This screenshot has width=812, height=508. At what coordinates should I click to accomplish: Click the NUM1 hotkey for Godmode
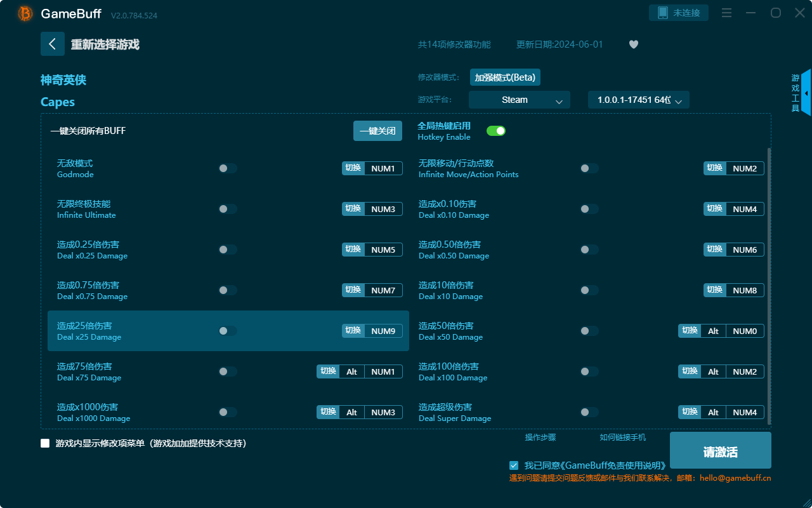point(383,168)
